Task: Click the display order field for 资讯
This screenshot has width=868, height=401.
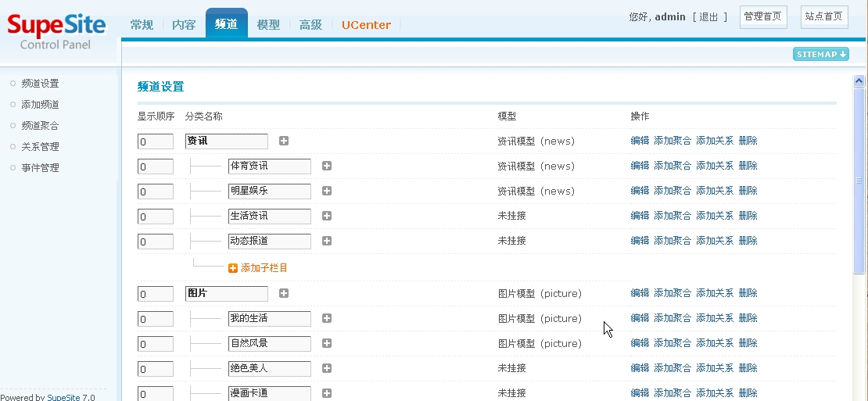Action: [156, 141]
